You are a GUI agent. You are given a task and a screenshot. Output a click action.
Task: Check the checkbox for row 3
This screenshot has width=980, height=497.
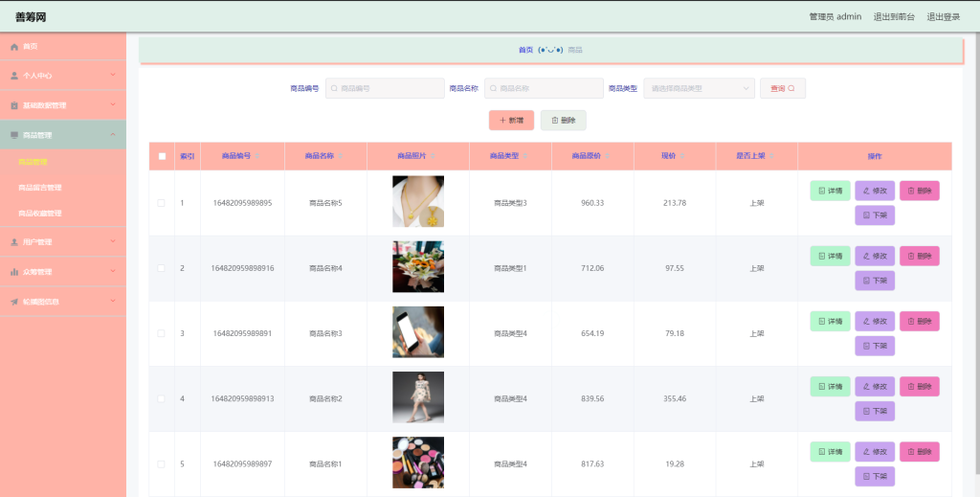161,334
